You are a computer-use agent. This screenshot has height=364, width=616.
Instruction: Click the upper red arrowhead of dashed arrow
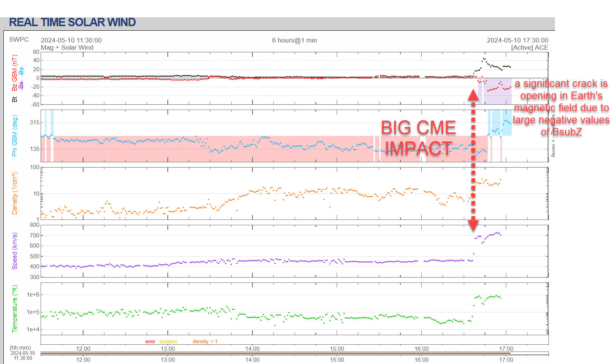click(x=473, y=94)
